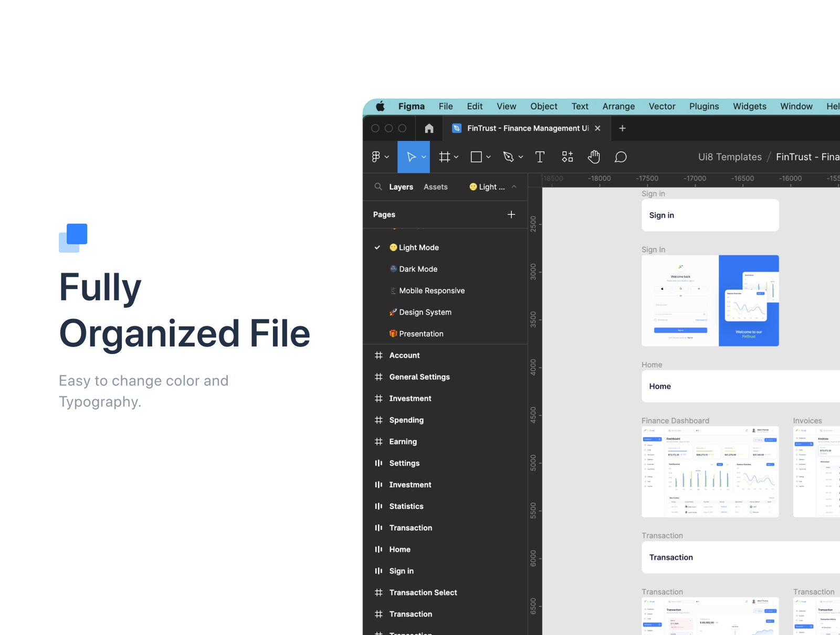Viewport: 840px width, 635px height.
Task: Open the Plugins menu
Action: [x=703, y=106]
